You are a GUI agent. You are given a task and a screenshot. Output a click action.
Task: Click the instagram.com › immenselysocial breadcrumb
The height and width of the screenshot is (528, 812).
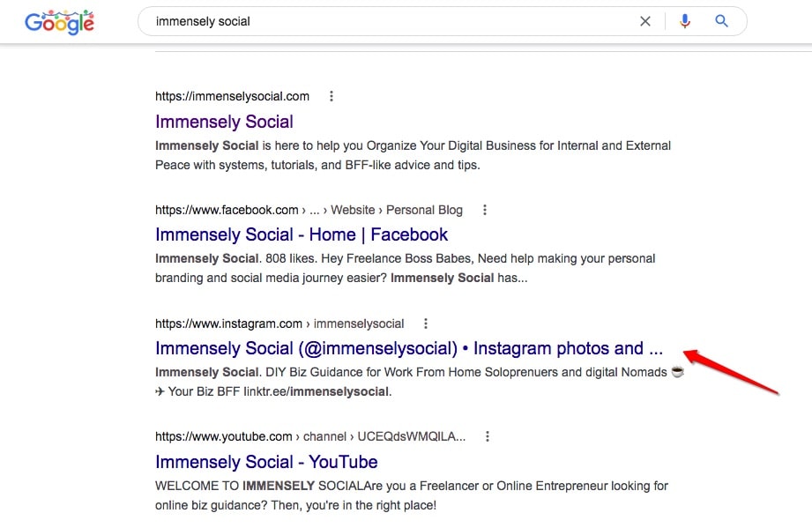coord(279,323)
